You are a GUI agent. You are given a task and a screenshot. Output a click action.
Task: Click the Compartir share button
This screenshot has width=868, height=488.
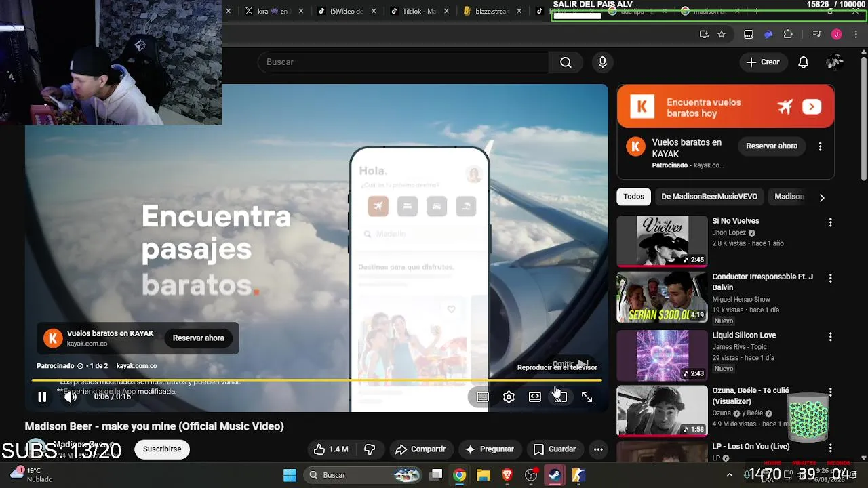click(420, 449)
